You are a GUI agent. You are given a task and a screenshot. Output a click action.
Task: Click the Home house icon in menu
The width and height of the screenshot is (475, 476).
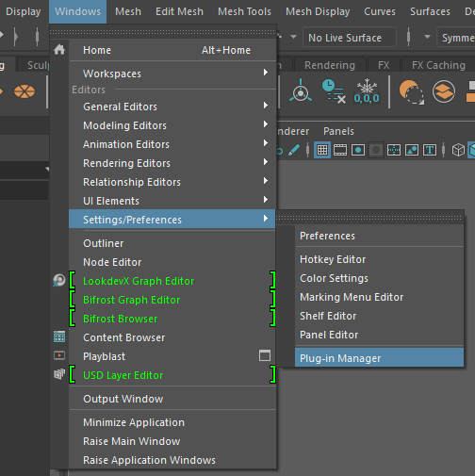point(59,50)
